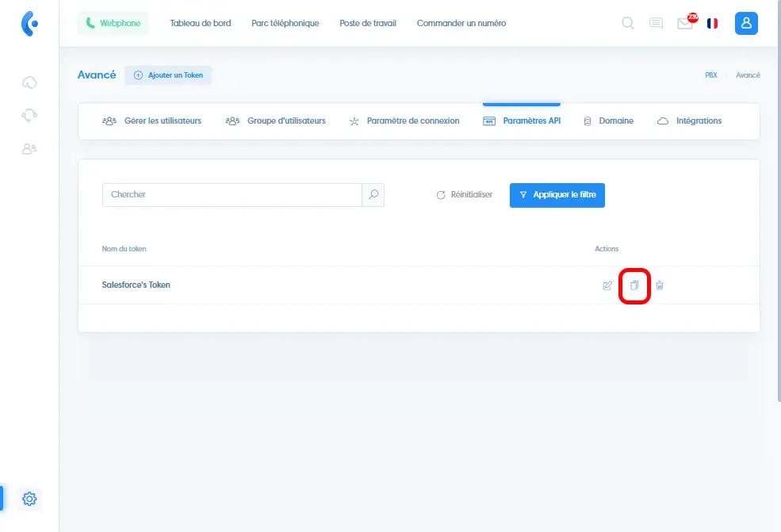Select the cloud icon in left sidebar
The image size is (781, 532).
(29, 82)
